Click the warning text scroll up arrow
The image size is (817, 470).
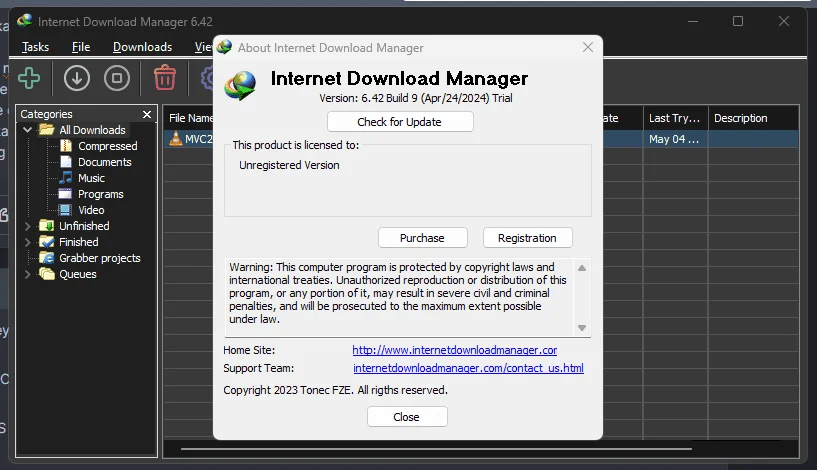click(582, 268)
